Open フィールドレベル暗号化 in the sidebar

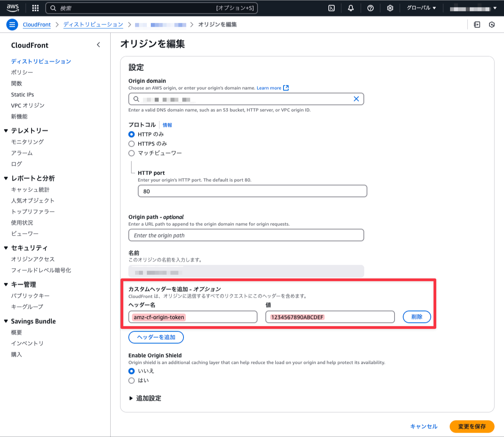pos(41,270)
